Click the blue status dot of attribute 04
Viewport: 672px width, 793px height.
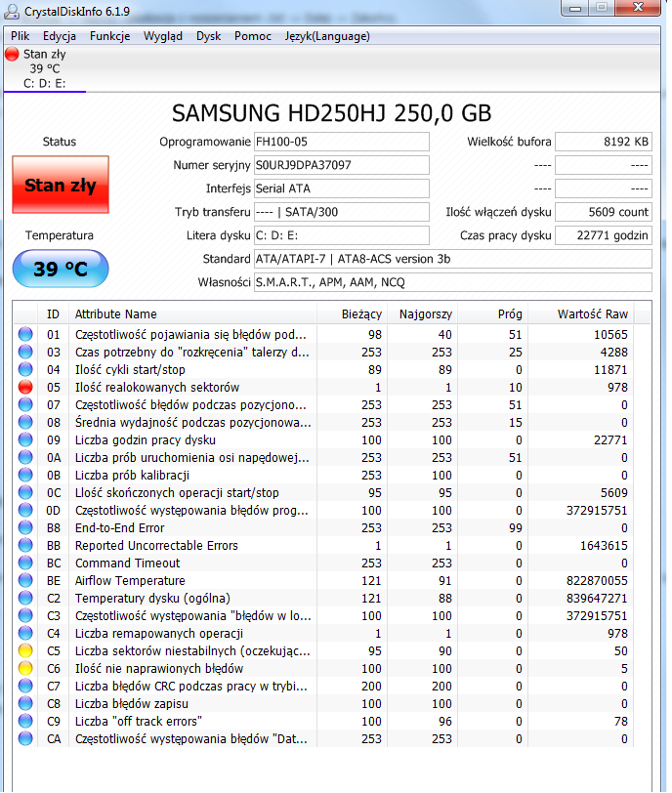25,370
